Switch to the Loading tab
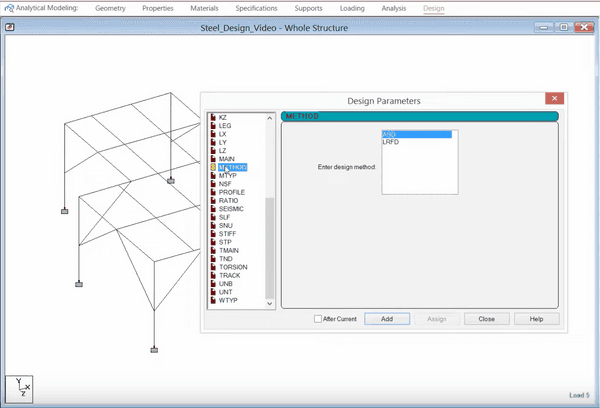The image size is (600, 408). click(x=352, y=8)
